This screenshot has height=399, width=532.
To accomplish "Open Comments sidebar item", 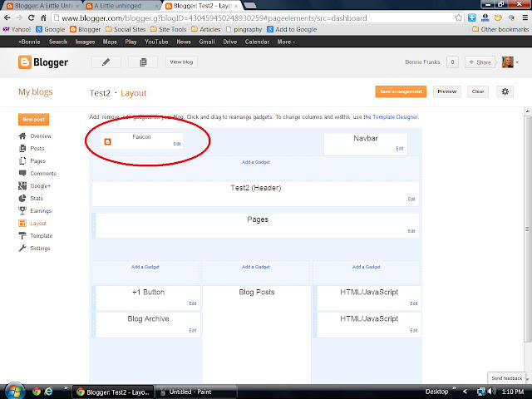I will pos(37,174).
